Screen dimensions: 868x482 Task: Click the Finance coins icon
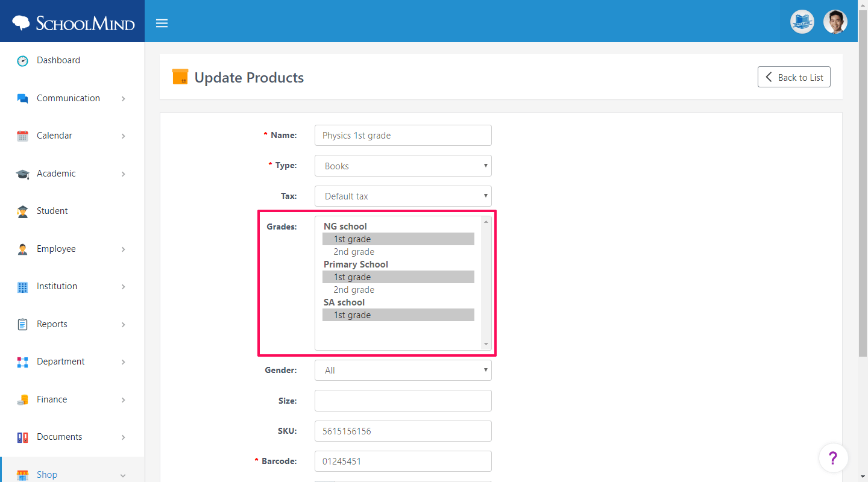pyautogui.click(x=22, y=400)
